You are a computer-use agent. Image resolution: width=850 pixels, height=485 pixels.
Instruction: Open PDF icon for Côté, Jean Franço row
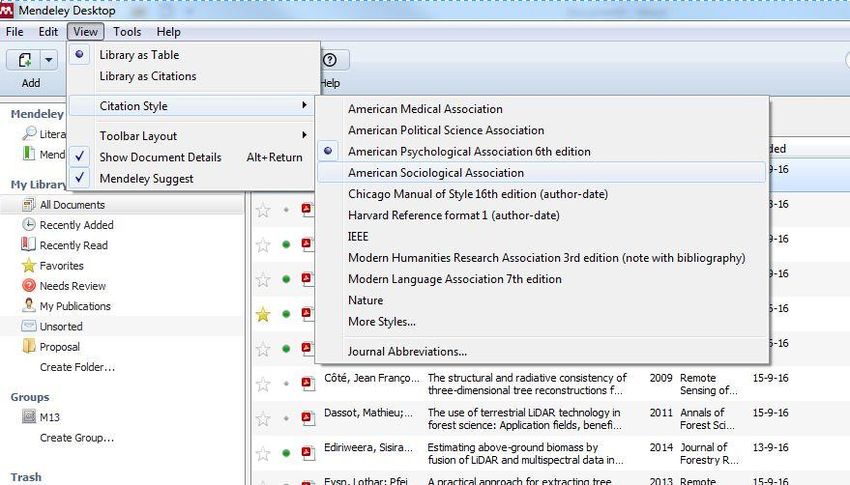[x=307, y=383]
